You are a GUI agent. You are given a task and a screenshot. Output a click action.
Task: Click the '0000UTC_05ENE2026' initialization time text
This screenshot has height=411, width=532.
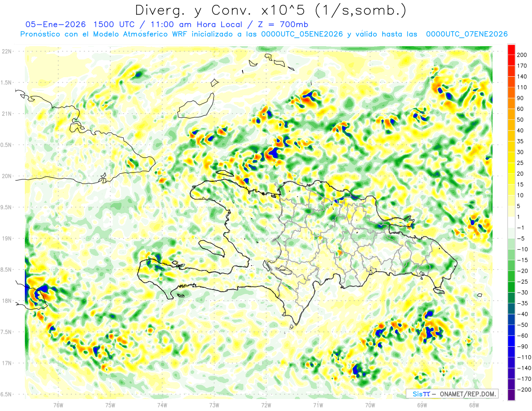[x=302, y=34]
